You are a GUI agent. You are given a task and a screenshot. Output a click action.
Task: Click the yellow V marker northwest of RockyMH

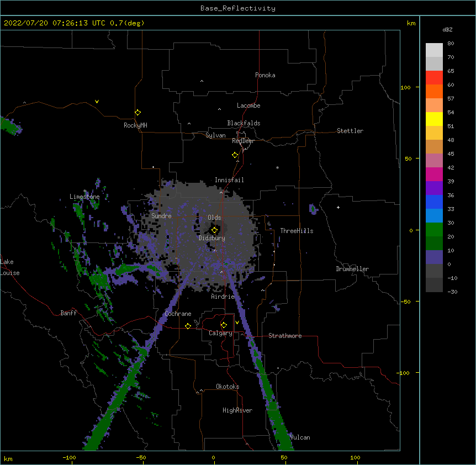click(x=97, y=102)
